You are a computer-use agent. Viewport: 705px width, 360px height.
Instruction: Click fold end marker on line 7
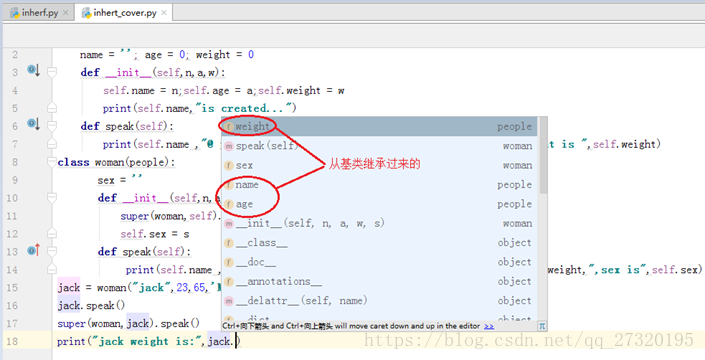point(52,144)
